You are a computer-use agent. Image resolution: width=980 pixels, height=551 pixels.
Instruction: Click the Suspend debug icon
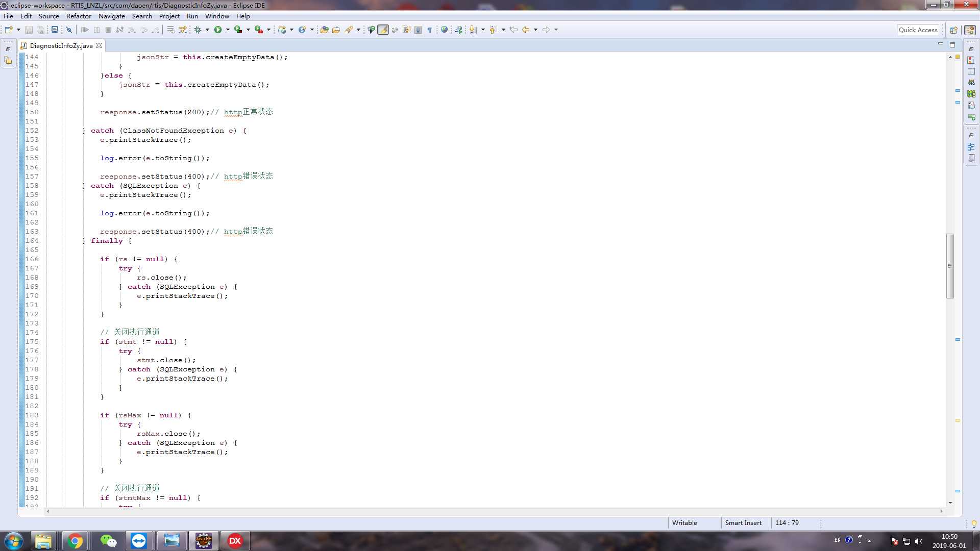pyautogui.click(x=96, y=30)
